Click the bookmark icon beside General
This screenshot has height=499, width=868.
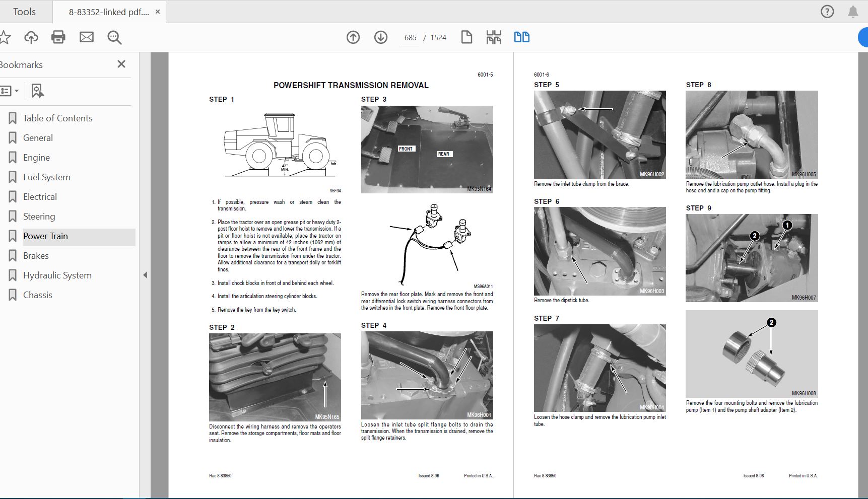pos(13,138)
